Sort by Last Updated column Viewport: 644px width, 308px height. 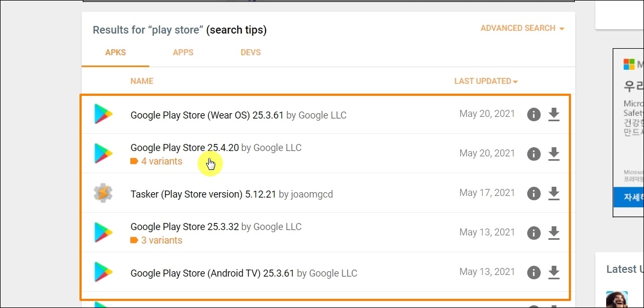pyautogui.click(x=486, y=81)
